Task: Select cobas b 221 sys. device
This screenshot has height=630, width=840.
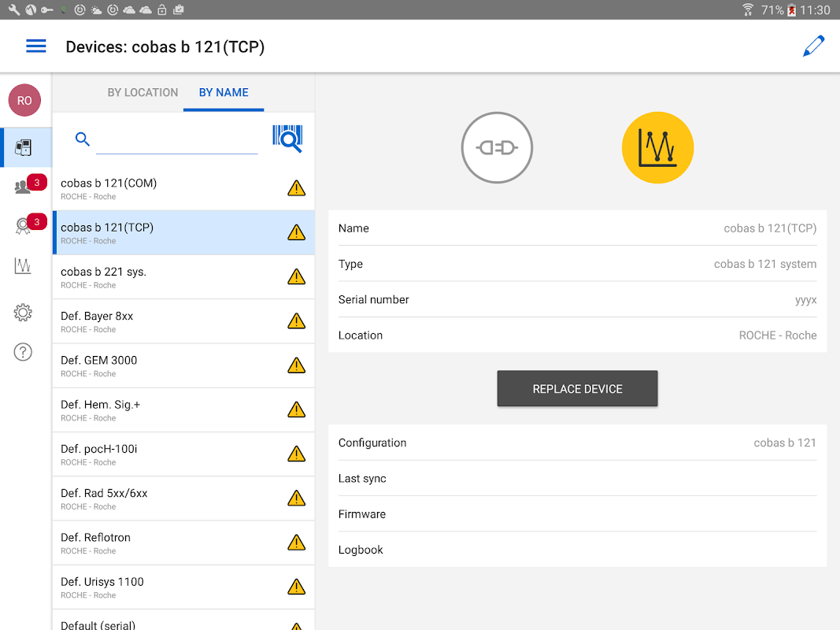Action: point(169,276)
